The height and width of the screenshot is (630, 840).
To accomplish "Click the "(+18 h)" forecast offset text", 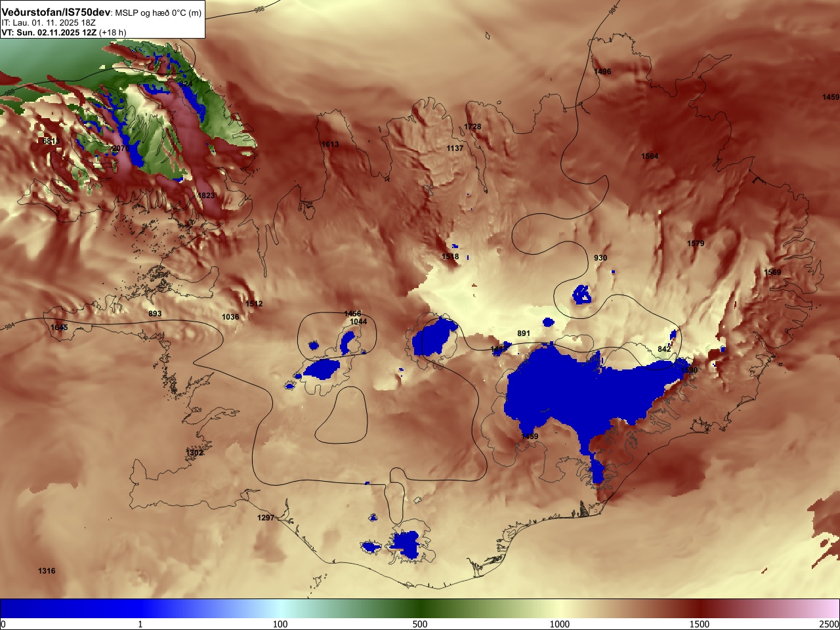I will [x=113, y=32].
